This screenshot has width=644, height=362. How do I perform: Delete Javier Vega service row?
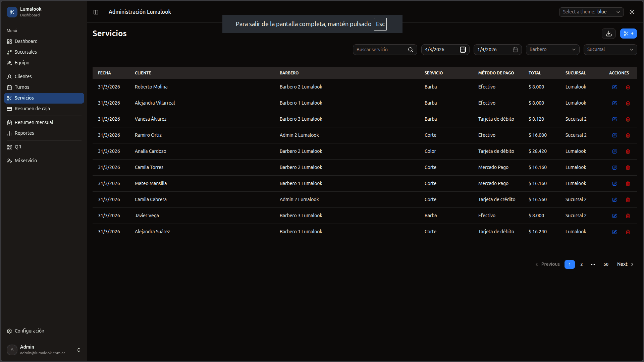pos(628,216)
